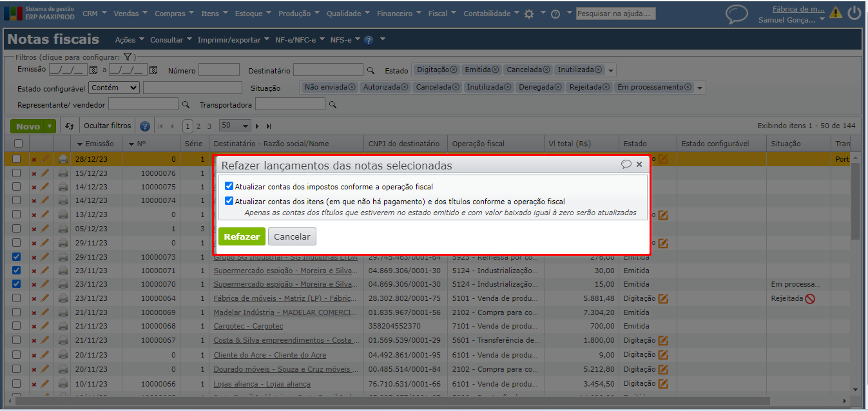The width and height of the screenshot is (868, 411).
Task: Remove the Inutilizada tag from Estado filter
Action: coord(599,70)
